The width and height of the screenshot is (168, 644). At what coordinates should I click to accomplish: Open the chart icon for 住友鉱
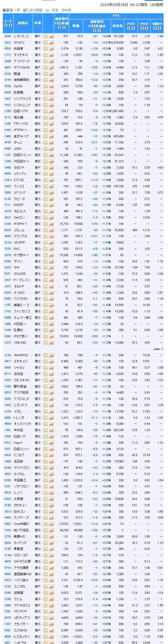51,374
